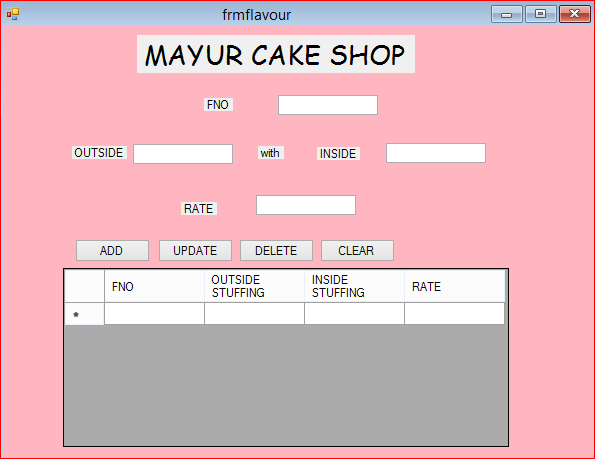Select the empty RATE cell in new row
Image resolution: width=595 pixels, height=459 pixels.
click(x=455, y=314)
